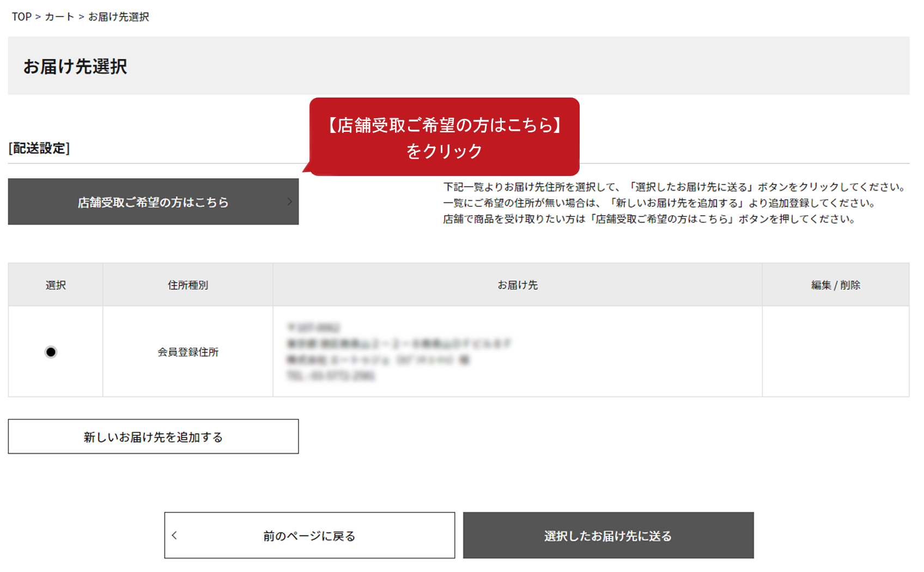Click the [配送設定] section heading
This screenshot has width=924, height=572.
coord(39,148)
